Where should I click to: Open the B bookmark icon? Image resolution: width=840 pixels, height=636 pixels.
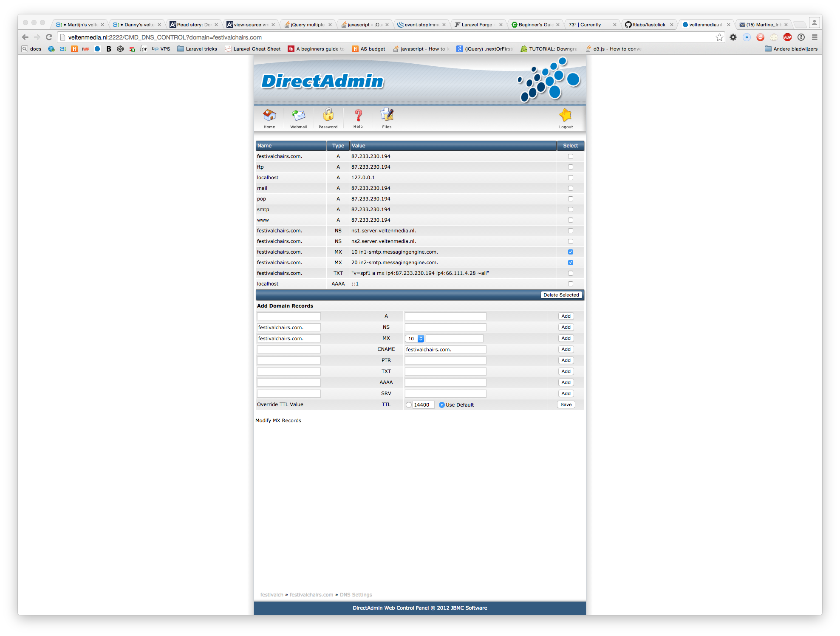(109, 49)
